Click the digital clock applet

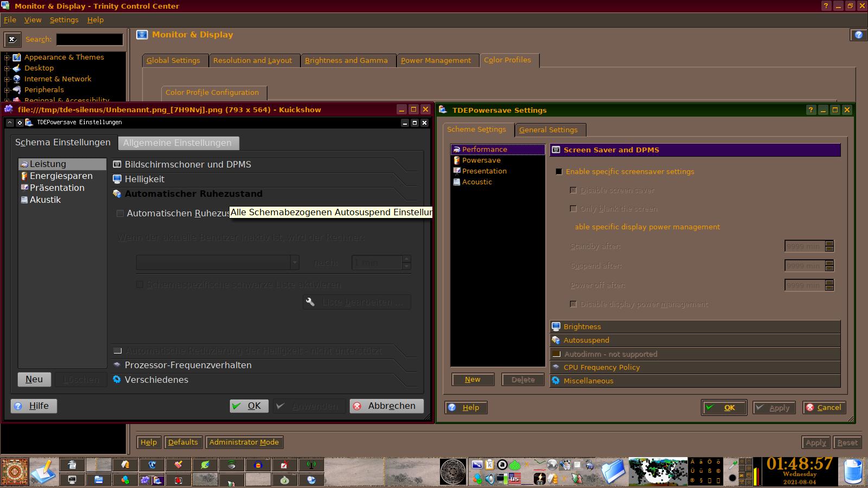(x=799, y=471)
